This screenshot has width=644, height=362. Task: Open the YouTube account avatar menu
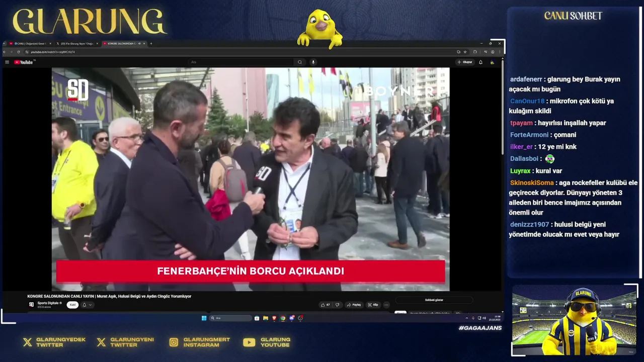tap(492, 62)
